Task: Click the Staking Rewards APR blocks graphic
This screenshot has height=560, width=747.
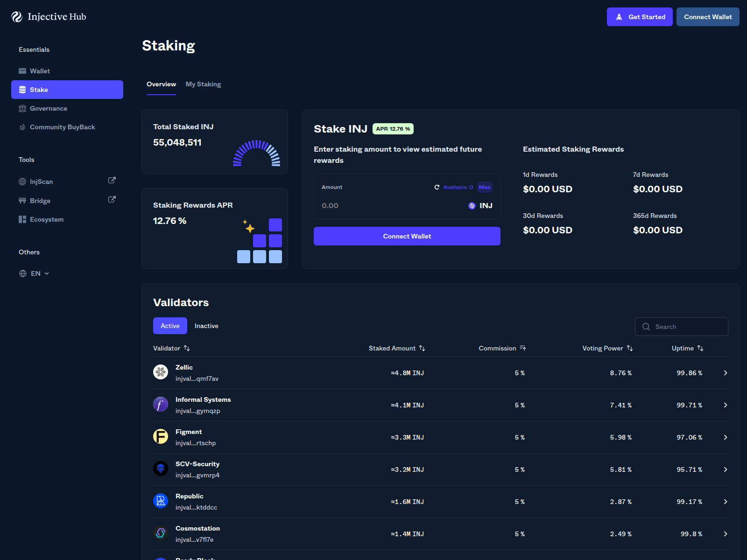Action: tap(260, 241)
